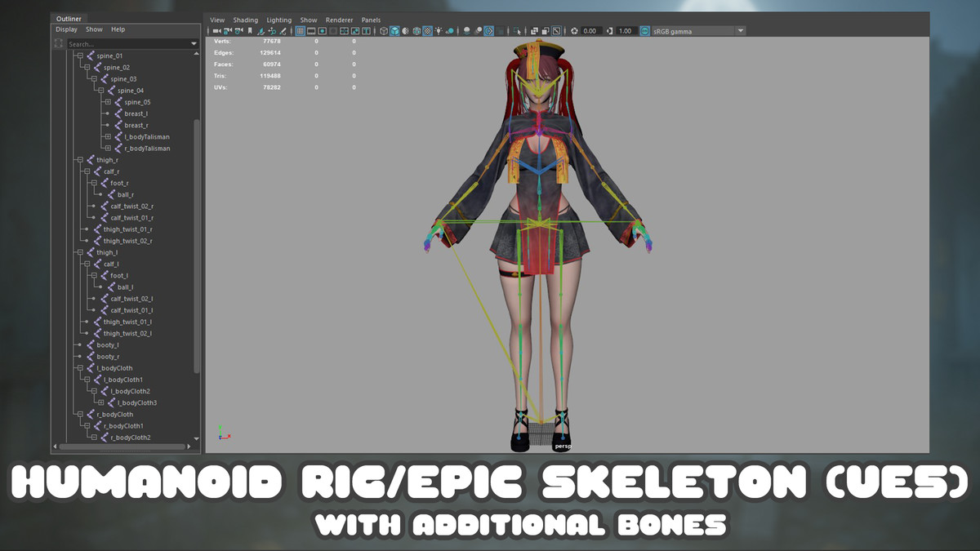
Task: Toggle the film gate overlay
Action: click(x=311, y=31)
